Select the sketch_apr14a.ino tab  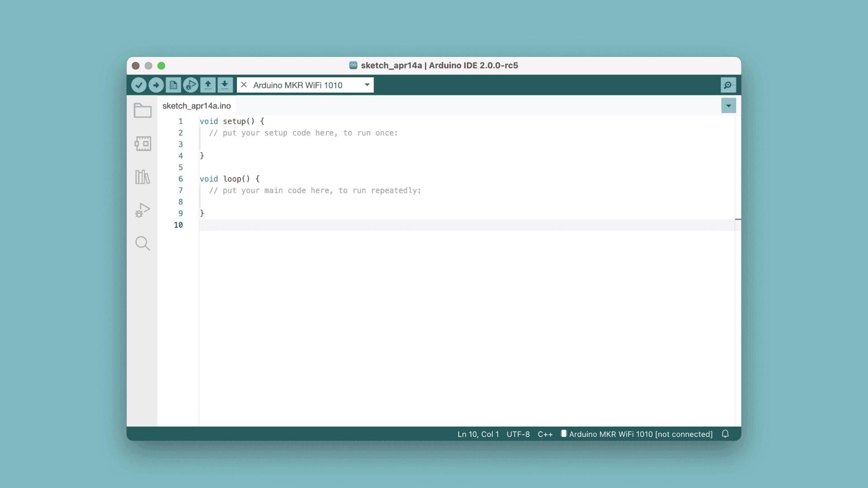(196, 105)
